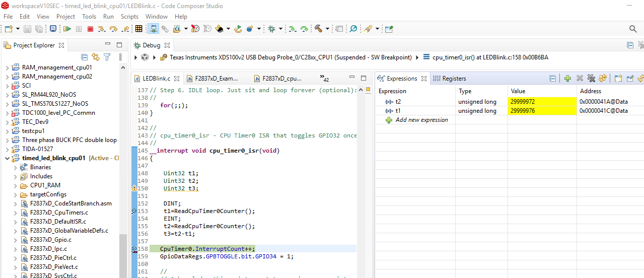Select the highlighted t2 value cell

pos(541,102)
